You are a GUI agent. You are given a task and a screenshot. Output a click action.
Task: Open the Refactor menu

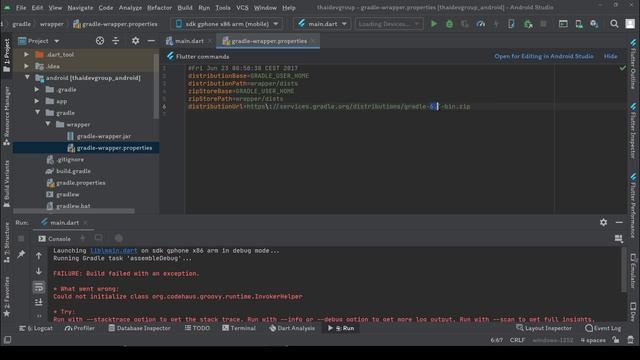coord(159,8)
